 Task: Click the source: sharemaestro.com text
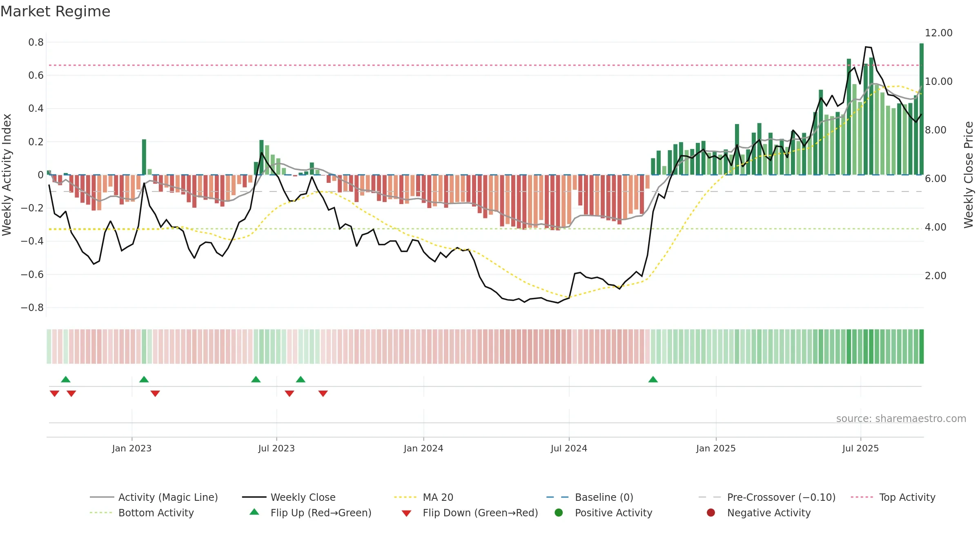coord(901,419)
